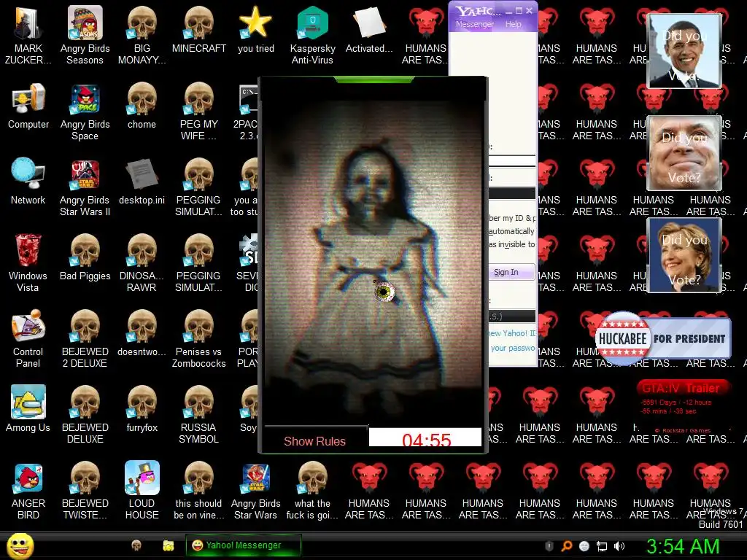Click the grey shield tray icon
The width and height of the screenshot is (747, 560).
(x=549, y=546)
